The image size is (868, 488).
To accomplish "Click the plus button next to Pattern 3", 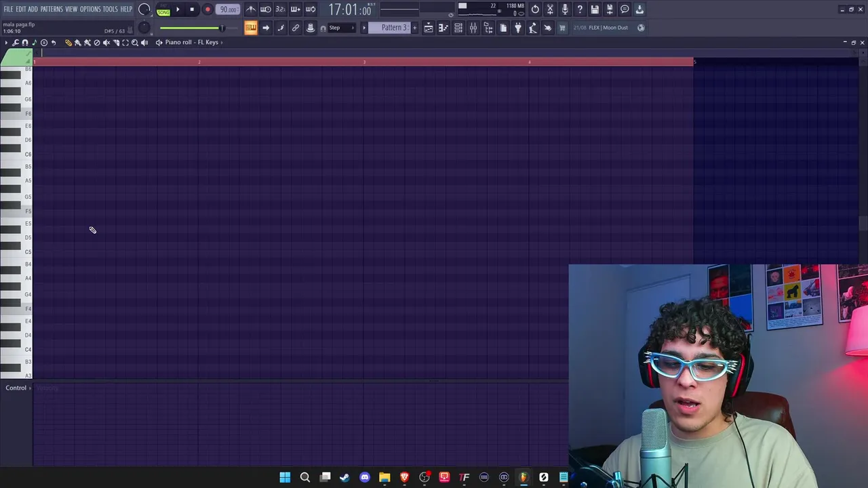I will tap(414, 28).
